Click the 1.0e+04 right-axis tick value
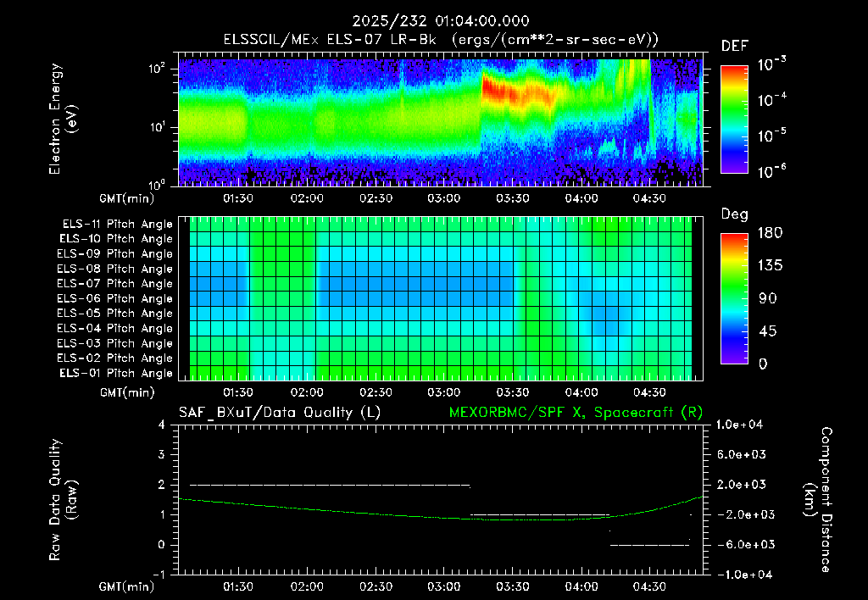This screenshot has width=868, height=600. tap(739, 425)
